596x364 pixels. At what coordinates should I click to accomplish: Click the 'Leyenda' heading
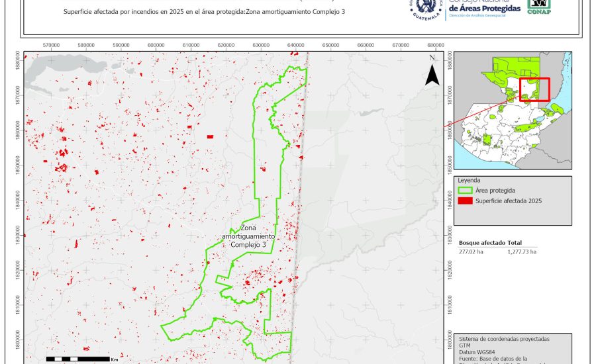pos(471,179)
